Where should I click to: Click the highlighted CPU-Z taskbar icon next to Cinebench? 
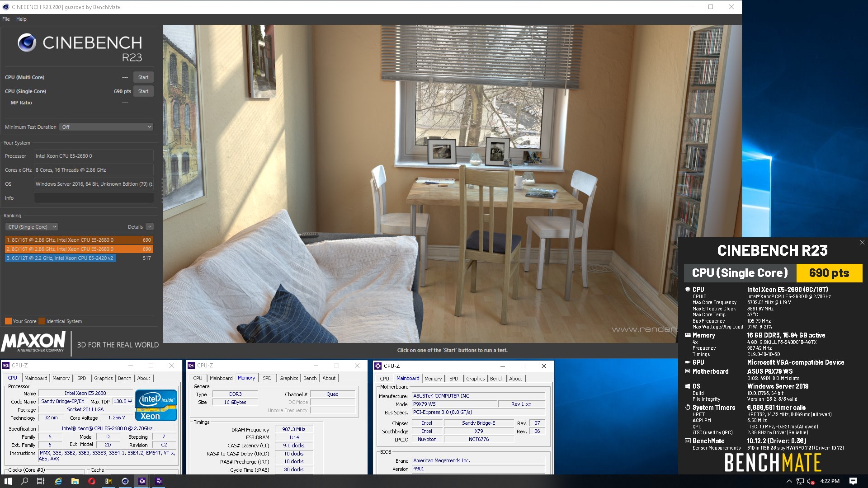tap(142, 481)
